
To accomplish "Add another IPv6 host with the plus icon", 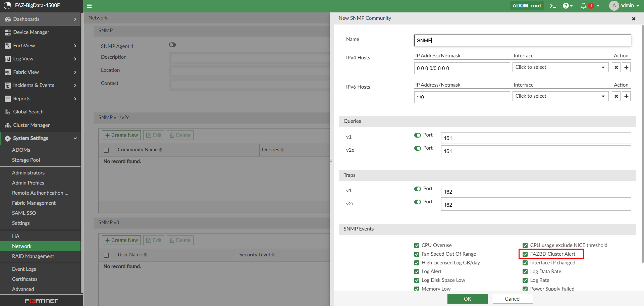I will pos(626,96).
